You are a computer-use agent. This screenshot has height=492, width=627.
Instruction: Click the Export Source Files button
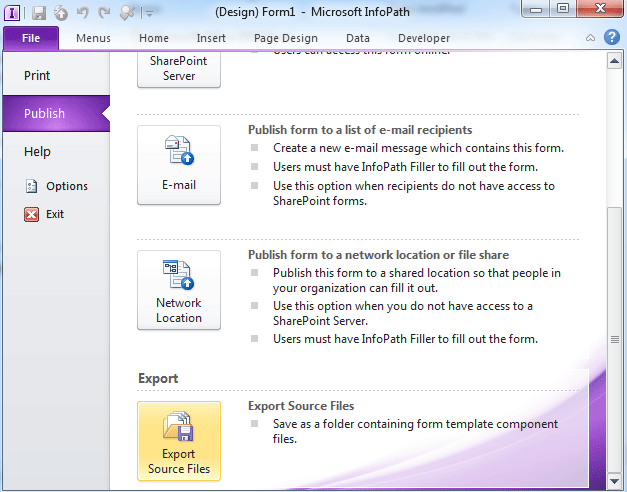pyautogui.click(x=179, y=441)
